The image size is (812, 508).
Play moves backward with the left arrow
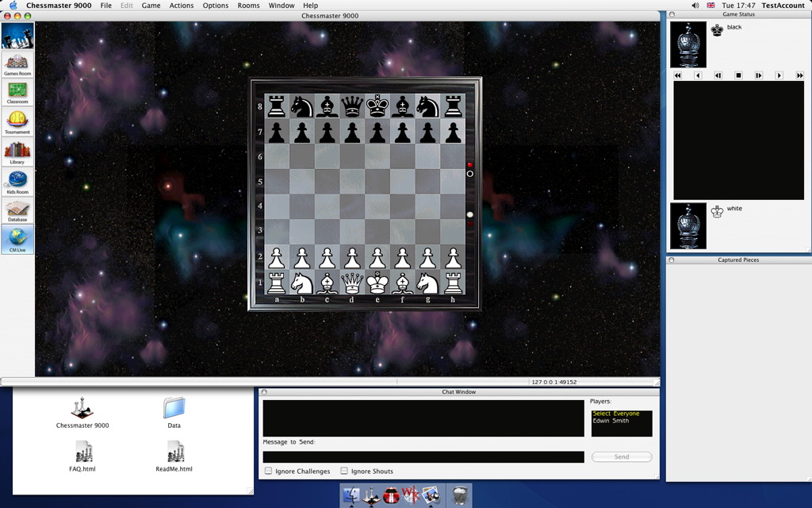698,75
